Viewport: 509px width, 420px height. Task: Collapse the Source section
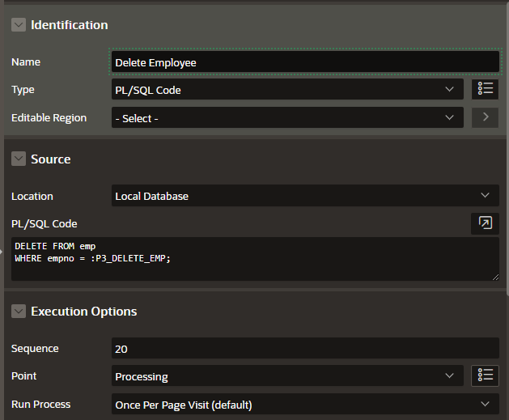click(x=19, y=159)
